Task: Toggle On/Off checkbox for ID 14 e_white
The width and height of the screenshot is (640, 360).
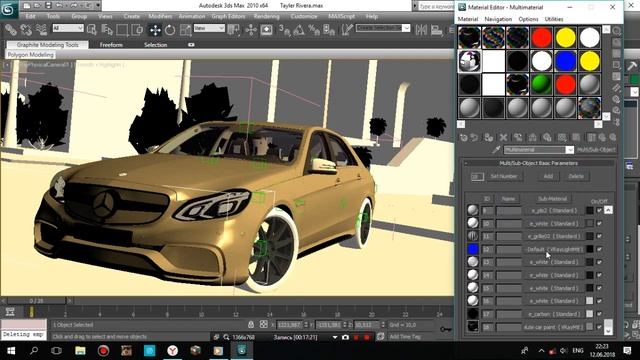Action: pos(599,275)
